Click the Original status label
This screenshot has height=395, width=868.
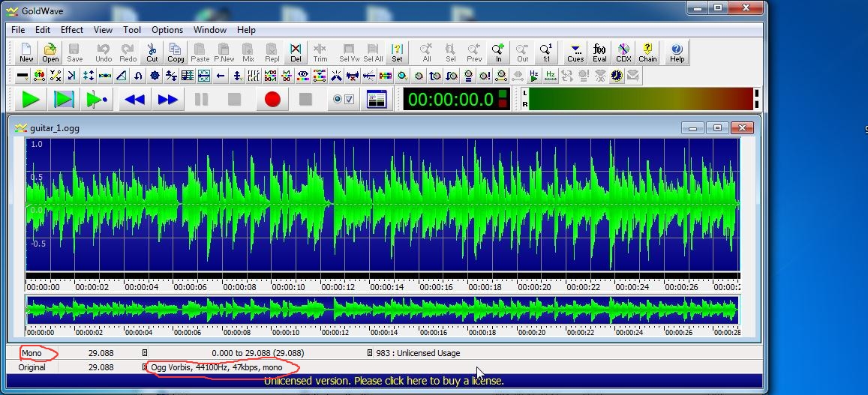pos(32,367)
